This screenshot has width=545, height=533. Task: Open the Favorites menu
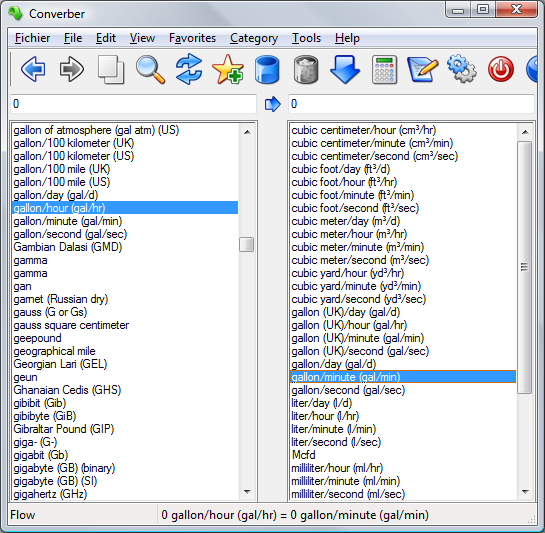point(192,38)
